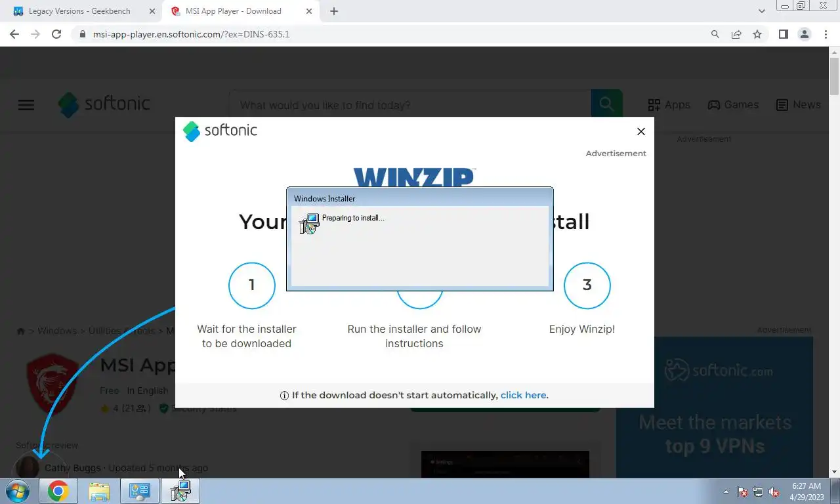Viewport: 840px width, 504px height.
Task: Bookmark this page with star
Action: pyautogui.click(x=757, y=34)
